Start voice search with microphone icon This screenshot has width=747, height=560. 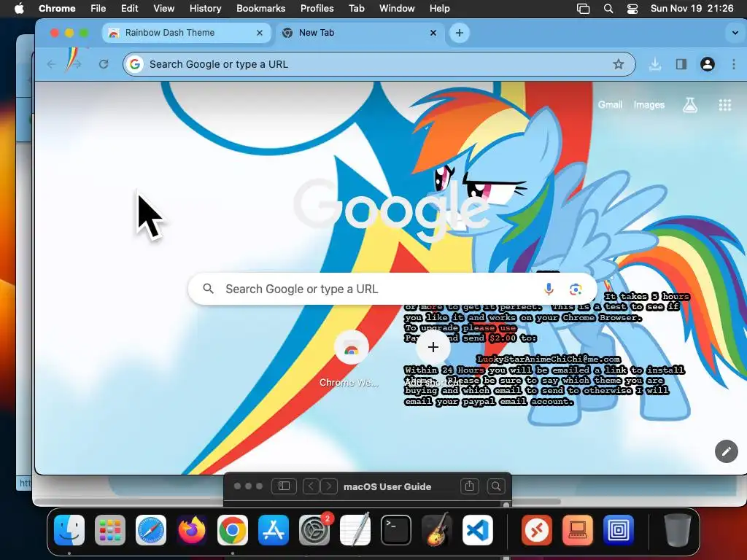[549, 289]
